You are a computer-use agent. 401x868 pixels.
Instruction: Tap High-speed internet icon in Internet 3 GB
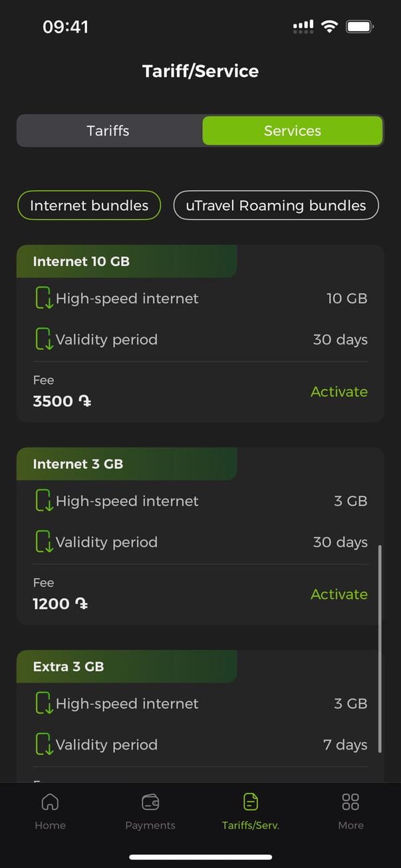[x=44, y=501]
